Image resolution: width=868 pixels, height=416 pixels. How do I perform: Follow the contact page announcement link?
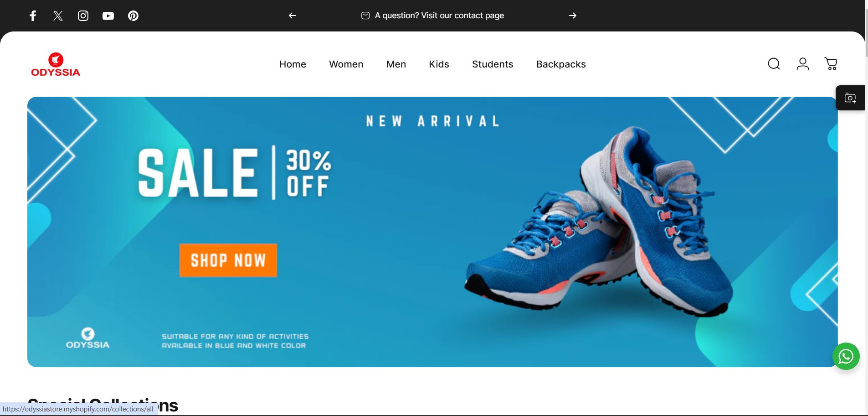point(432,16)
